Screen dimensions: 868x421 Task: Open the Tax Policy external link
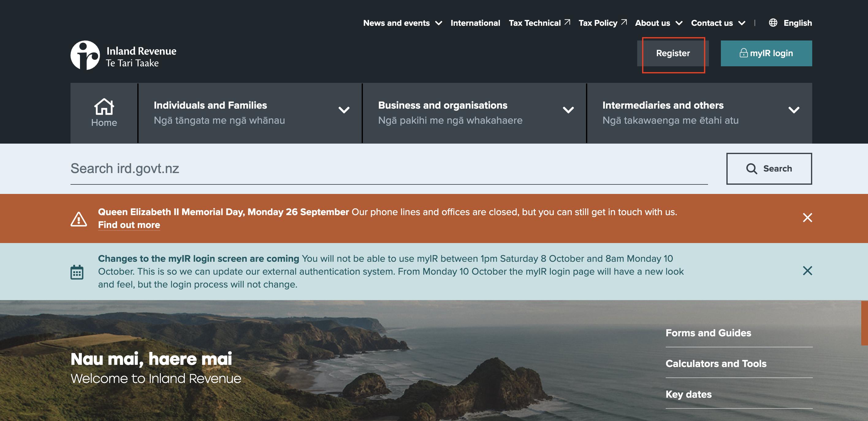coord(602,23)
